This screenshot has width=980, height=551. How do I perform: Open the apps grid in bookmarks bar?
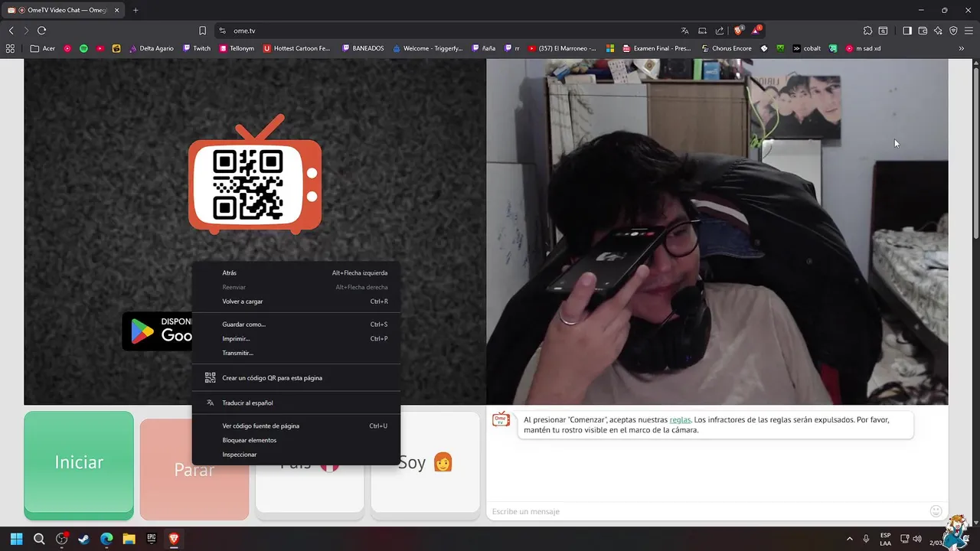click(10, 48)
